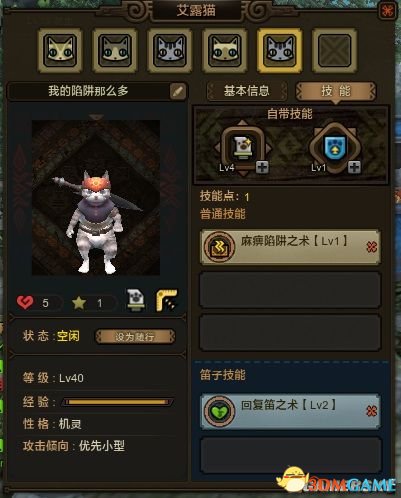Image resolution: width=401 pixels, height=498 pixels.
Task: Select the third gray striped cat portrait
Action: pyautogui.click(x=170, y=51)
